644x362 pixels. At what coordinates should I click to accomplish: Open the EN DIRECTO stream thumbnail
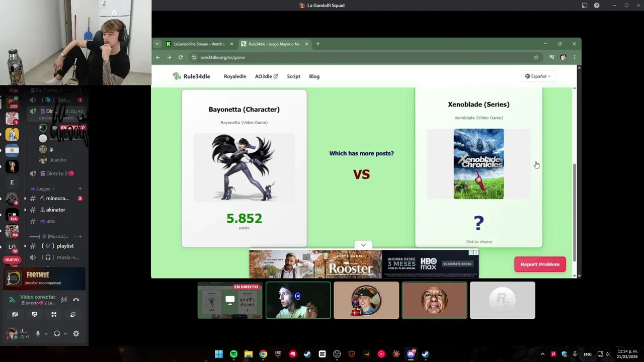(x=230, y=301)
